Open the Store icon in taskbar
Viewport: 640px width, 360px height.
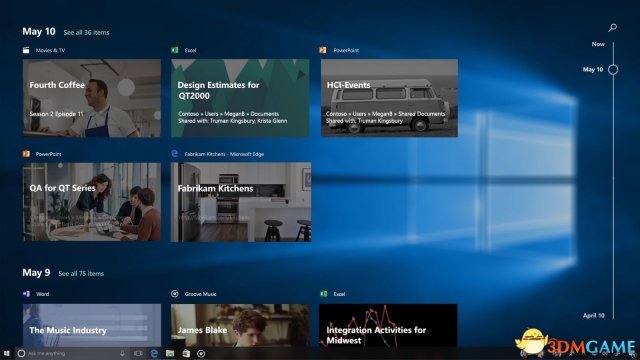[186, 353]
